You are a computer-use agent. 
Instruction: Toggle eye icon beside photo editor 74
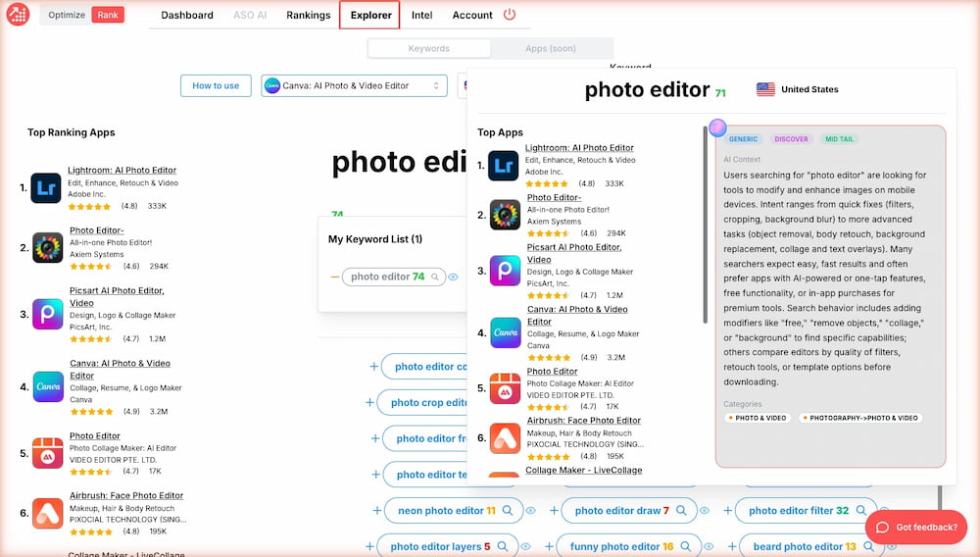click(453, 277)
